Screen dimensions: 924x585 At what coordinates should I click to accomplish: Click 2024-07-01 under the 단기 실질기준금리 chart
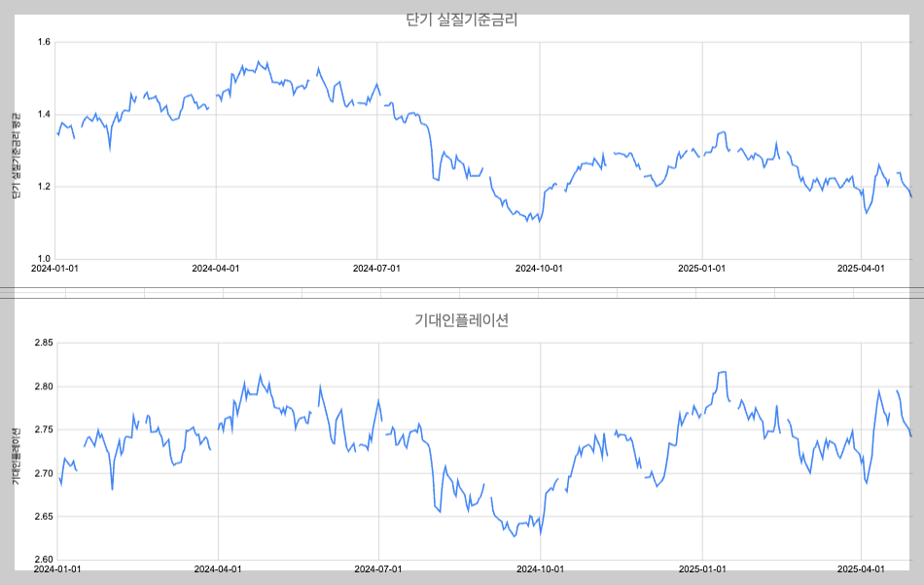(376, 269)
